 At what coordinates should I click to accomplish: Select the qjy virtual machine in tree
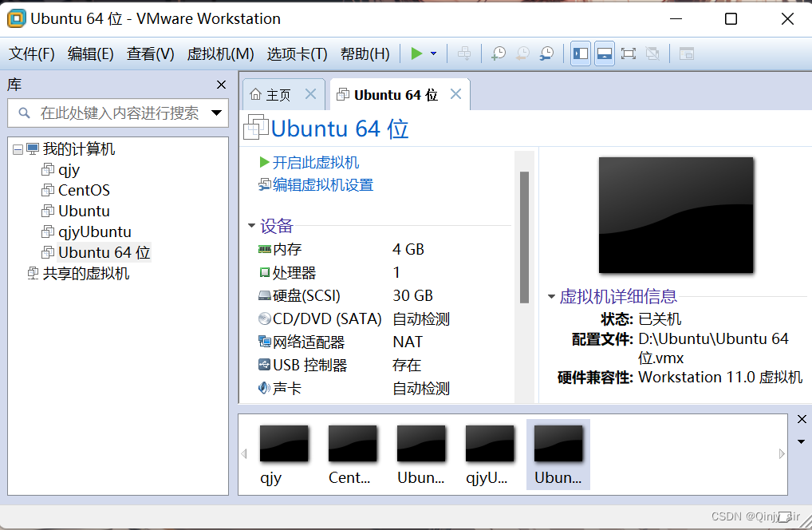[61, 170]
